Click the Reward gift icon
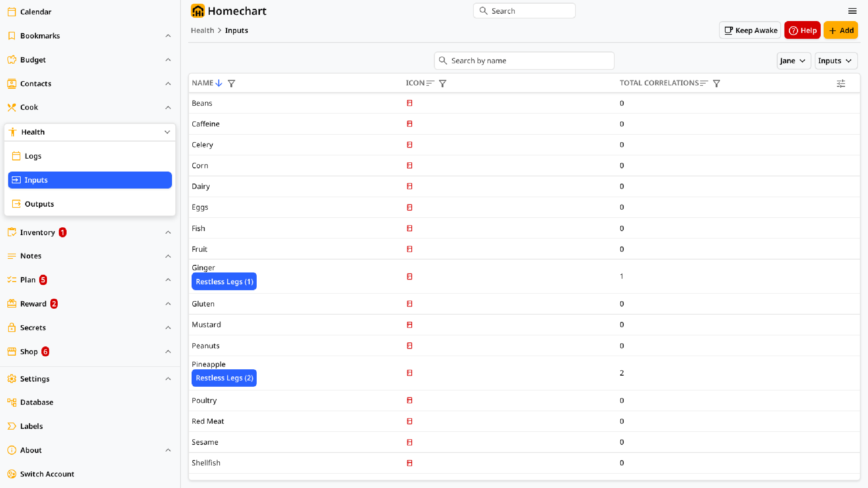The height and width of the screenshot is (488, 868). (12, 304)
